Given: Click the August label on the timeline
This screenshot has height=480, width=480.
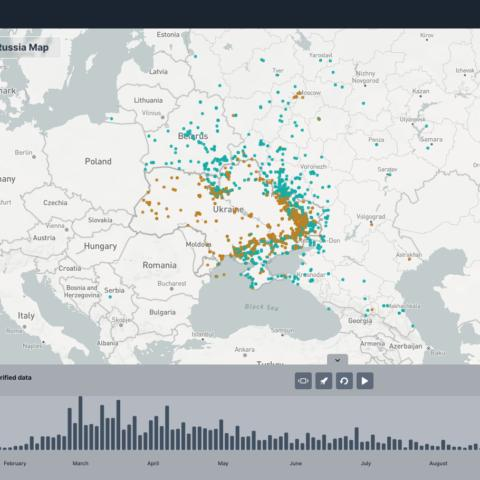Looking at the screenshot, I should tap(438, 463).
